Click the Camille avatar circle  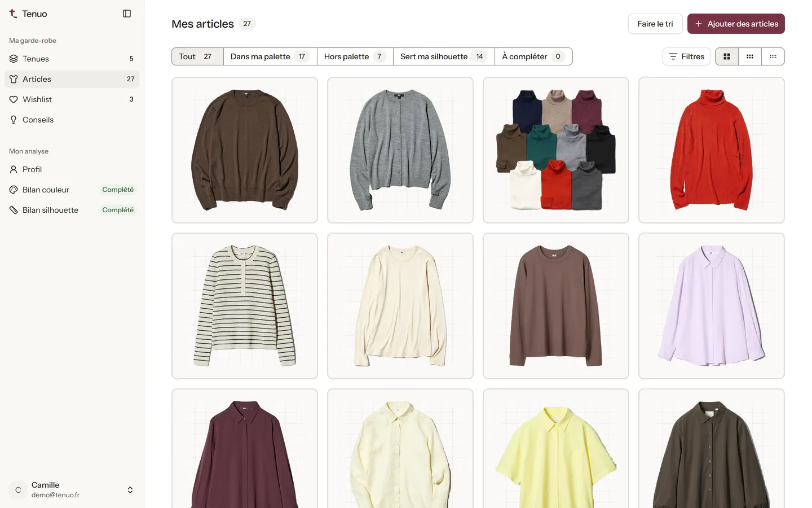coord(18,490)
